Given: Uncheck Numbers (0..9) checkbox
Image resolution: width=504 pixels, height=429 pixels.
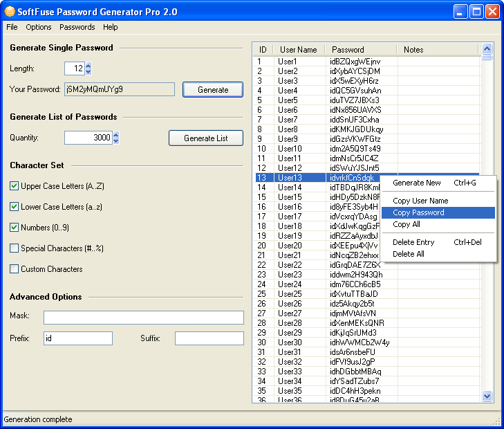Looking at the screenshot, I should pyautogui.click(x=14, y=228).
